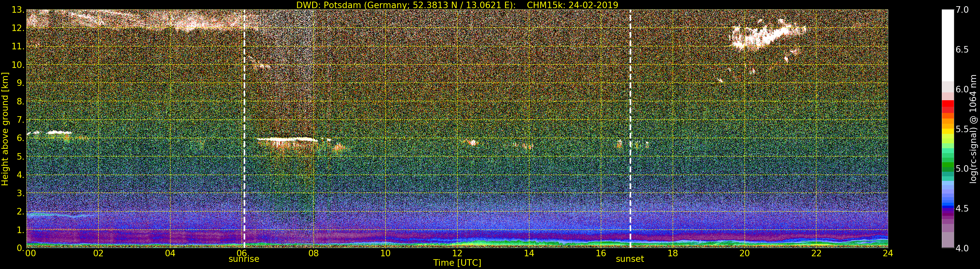This screenshot has width=980, height=269.
Task: Click the colorbar value '4.5'
Action: (962, 209)
